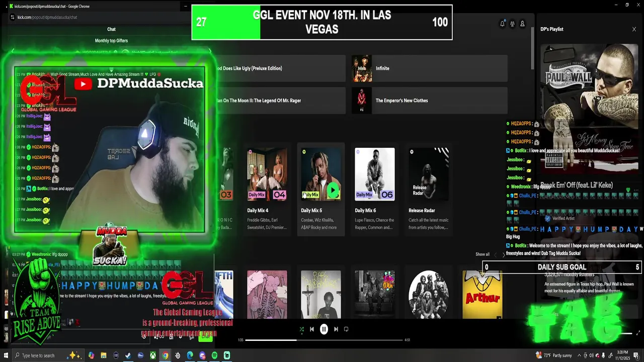The width and height of the screenshot is (644, 362).
Task: Open File Explorer from the taskbar
Action: (104, 355)
